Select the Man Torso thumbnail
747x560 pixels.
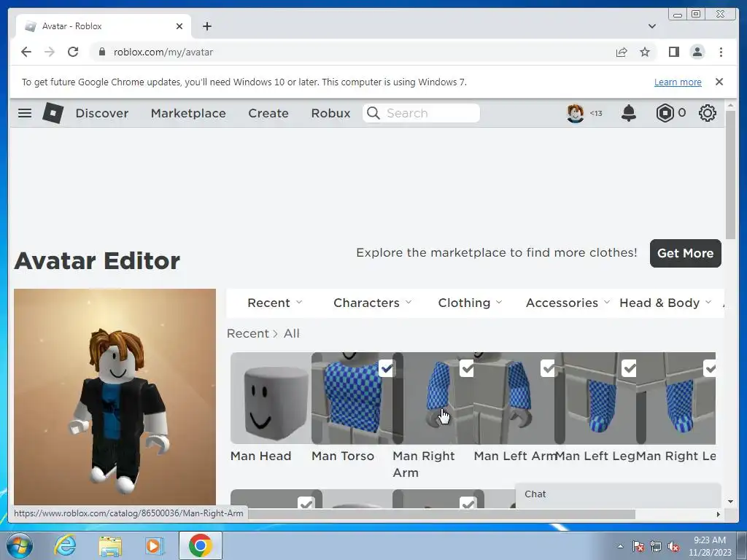coord(352,398)
